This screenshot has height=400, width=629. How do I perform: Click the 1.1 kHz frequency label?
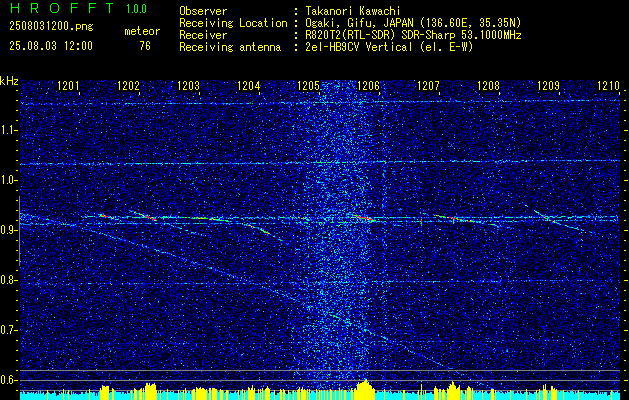[8, 130]
